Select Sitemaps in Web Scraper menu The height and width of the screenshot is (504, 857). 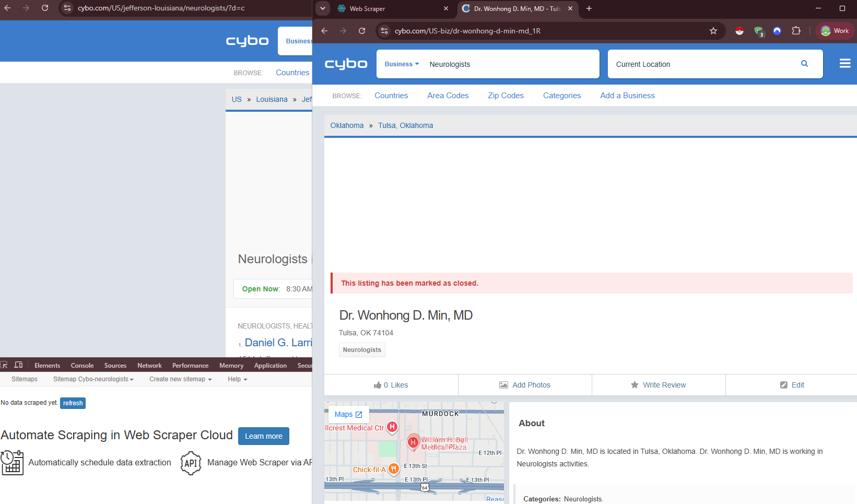(x=25, y=379)
